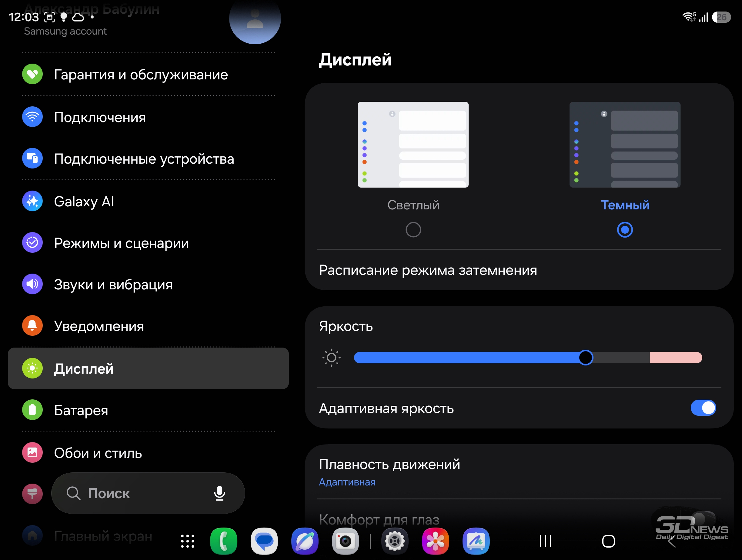Tap the pink Обои и стиль picture icon
Screen dimensions: 742x560
tap(32, 453)
